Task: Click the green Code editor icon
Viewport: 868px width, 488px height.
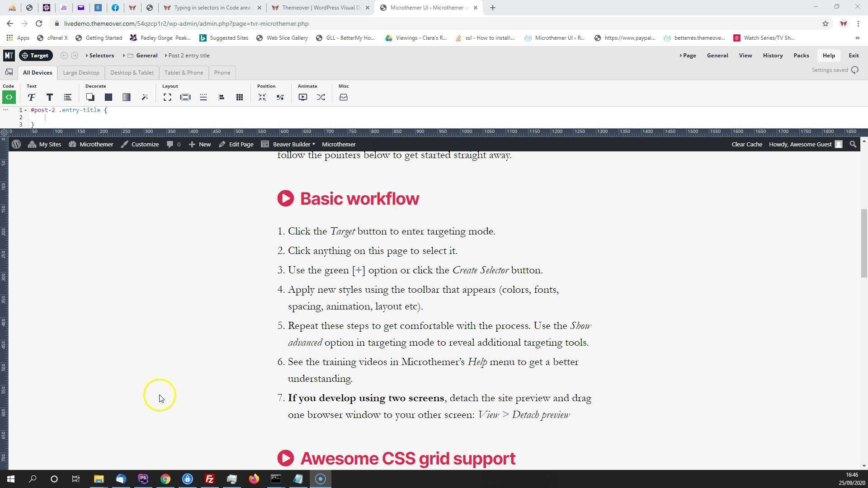Action: click(x=9, y=97)
